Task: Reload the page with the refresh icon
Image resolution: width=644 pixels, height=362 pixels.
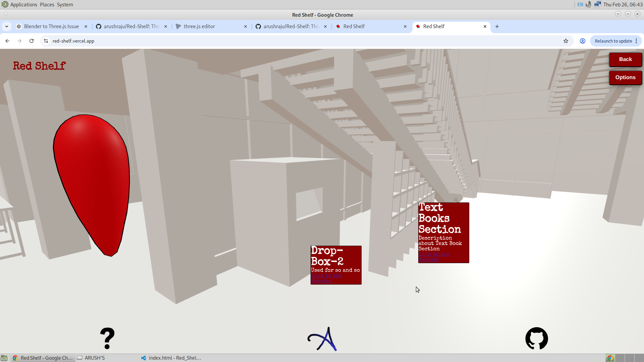Action: pos(31,41)
